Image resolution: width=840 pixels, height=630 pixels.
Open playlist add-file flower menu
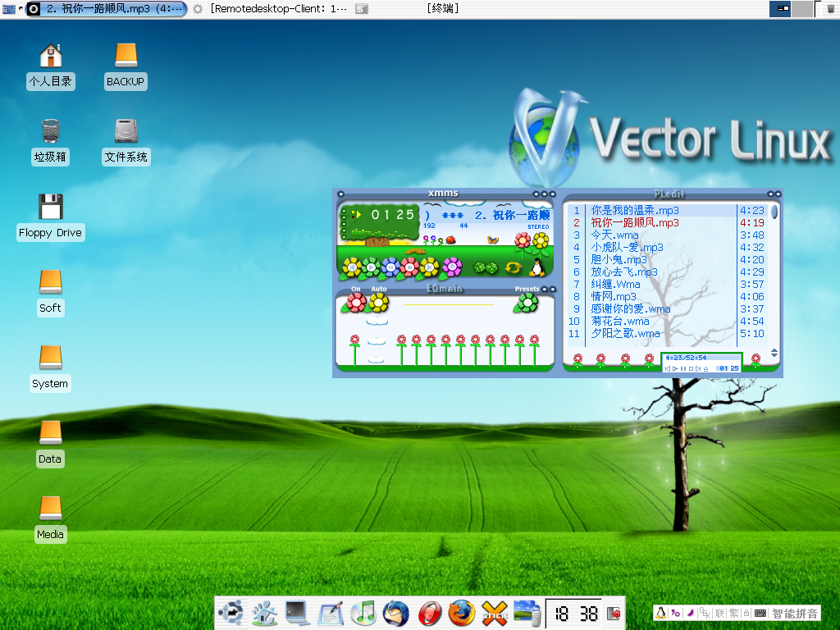pos(577,359)
